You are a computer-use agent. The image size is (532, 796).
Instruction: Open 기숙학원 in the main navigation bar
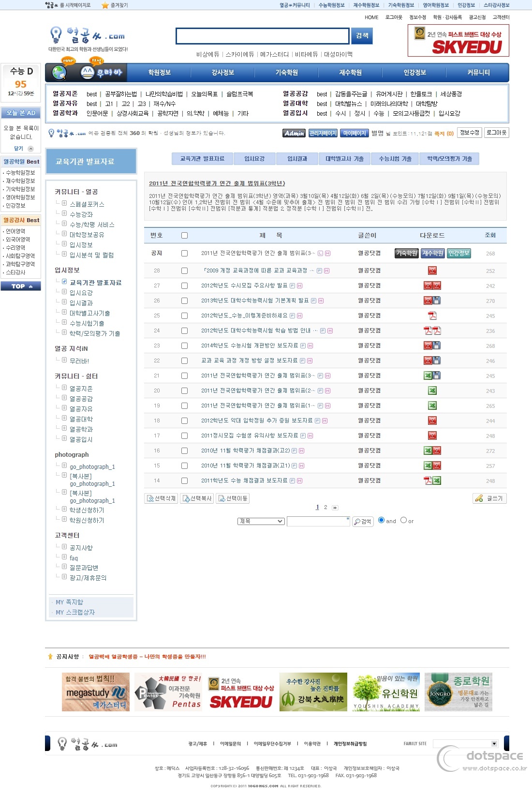point(287,73)
